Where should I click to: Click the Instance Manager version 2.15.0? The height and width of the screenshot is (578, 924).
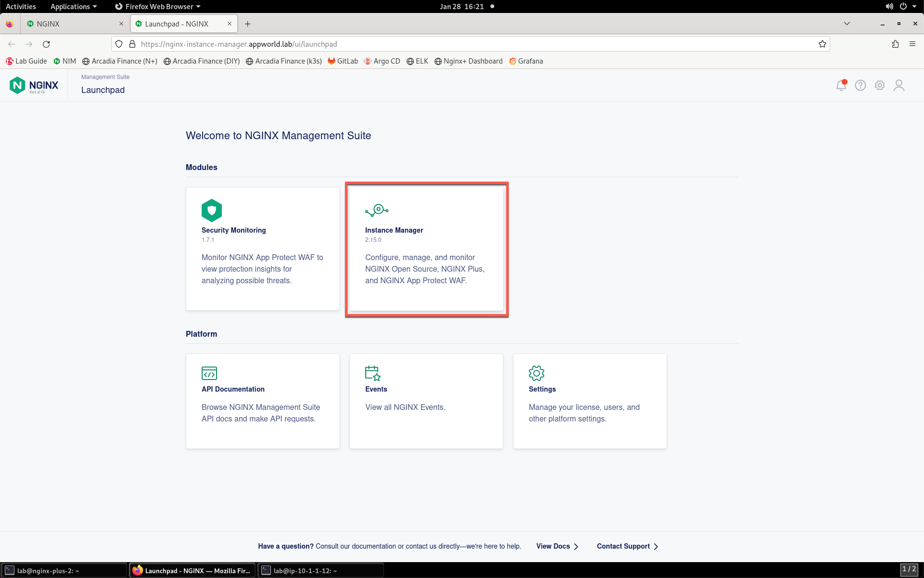[x=373, y=240]
